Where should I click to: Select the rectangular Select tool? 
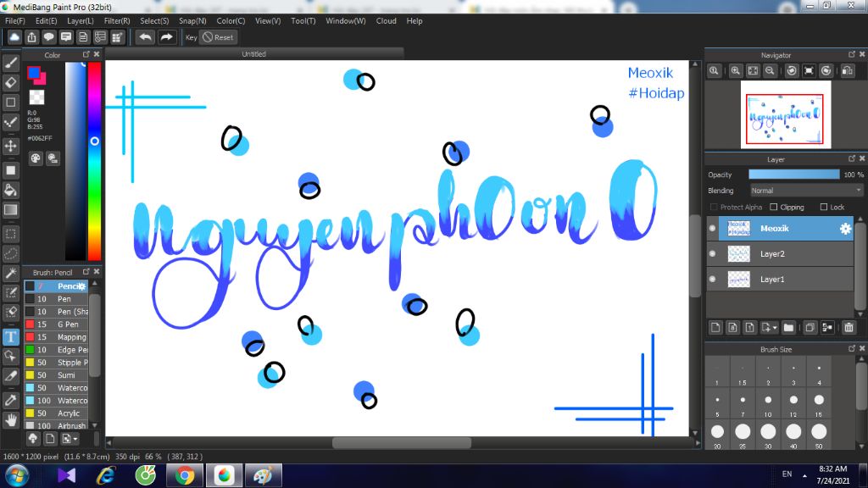click(x=10, y=234)
